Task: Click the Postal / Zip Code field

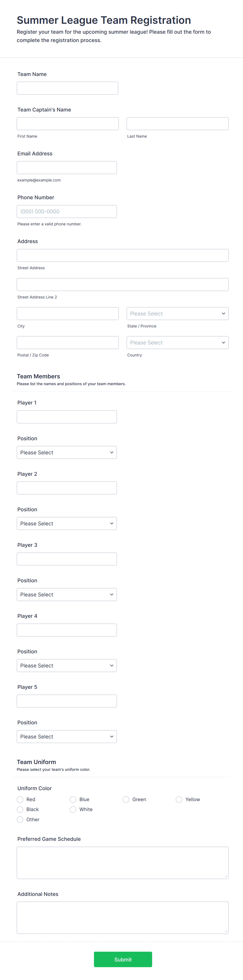Action: 68,342
